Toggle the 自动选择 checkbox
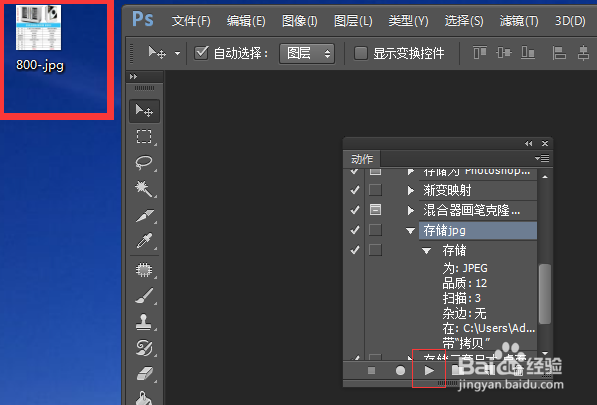Viewport: 597px width, 405px height. point(201,53)
